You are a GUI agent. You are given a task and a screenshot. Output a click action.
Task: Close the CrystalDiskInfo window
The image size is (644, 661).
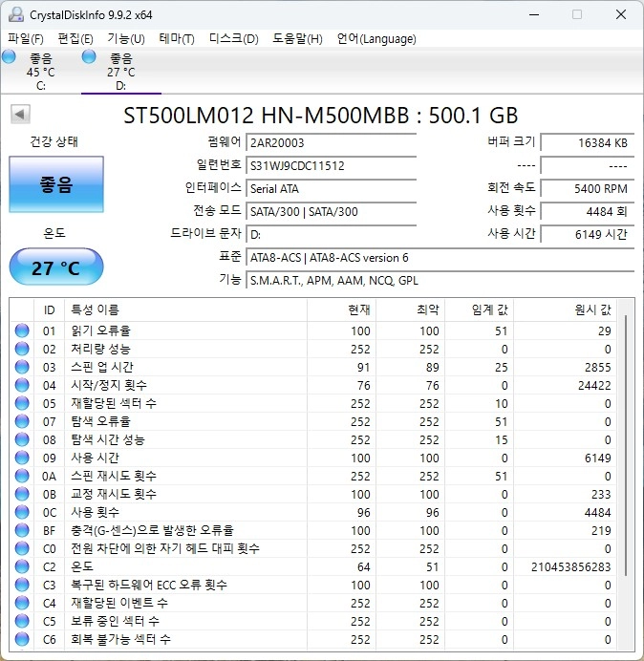click(620, 14)
